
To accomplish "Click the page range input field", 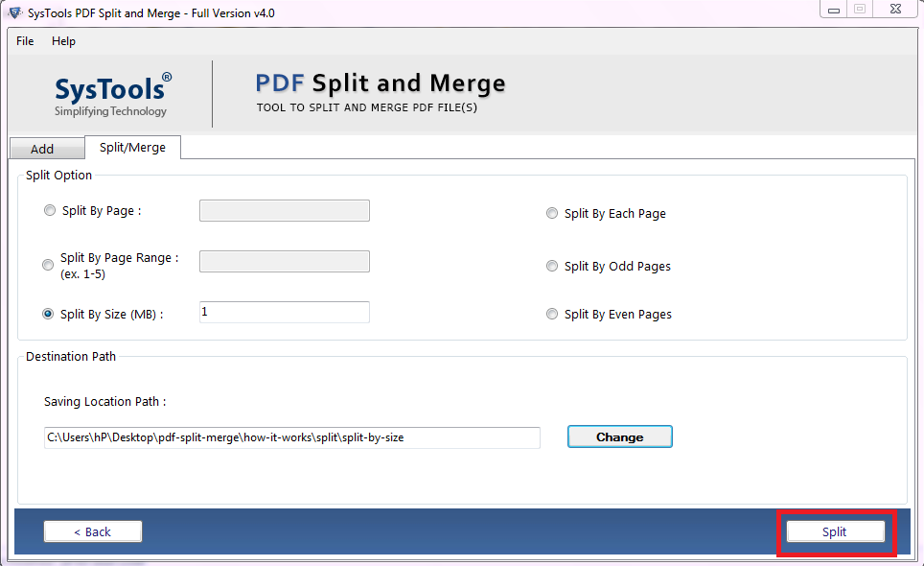I will click(284, 261).
